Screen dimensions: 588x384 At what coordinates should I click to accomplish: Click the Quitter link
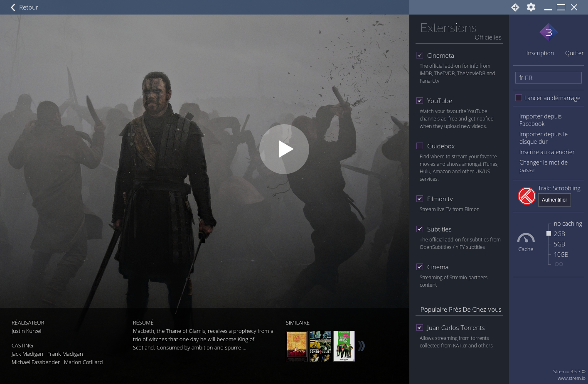point(574,53)
